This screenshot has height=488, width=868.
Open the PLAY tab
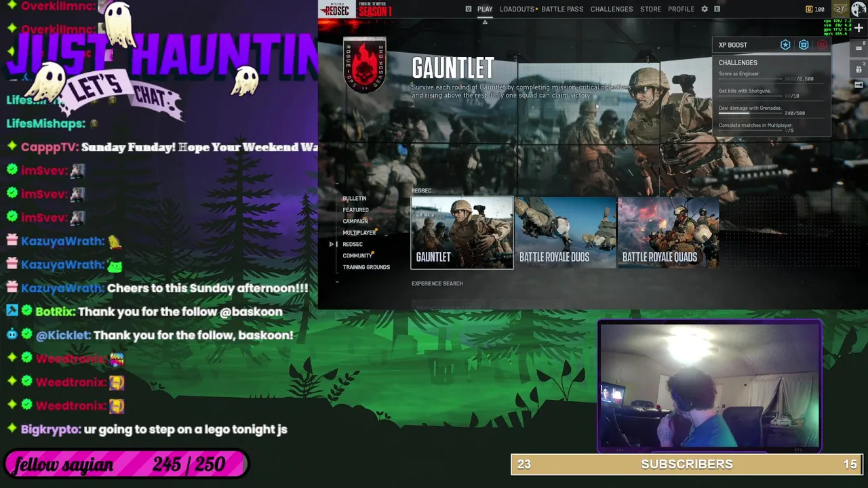coord(485,9)
